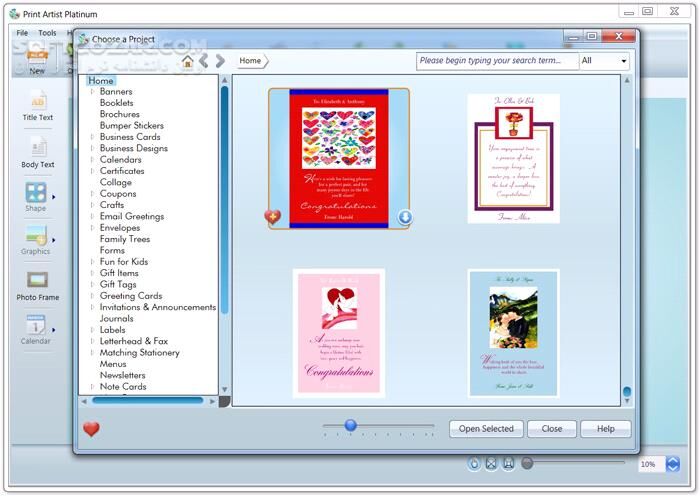Image resolution: width=700 pixels, height=496 pixels.
Task: Select the Calendar tool
Action: [x=36, y=329]
